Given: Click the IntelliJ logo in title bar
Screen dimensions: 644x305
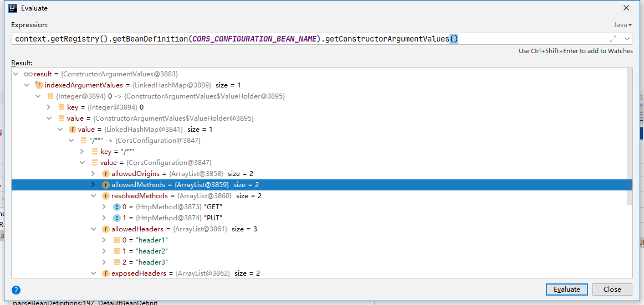Looking at the screenshot, I should pyautogui.click(x=12, y=8).
